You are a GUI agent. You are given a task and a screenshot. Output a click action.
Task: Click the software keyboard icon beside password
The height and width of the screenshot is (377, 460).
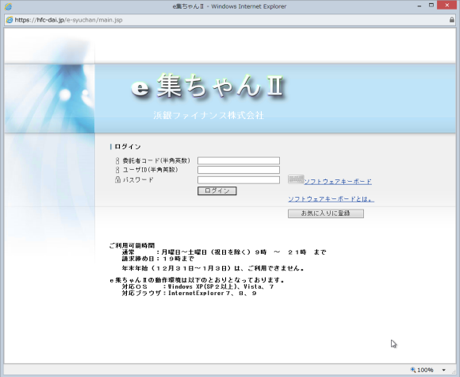click(296, 179)
